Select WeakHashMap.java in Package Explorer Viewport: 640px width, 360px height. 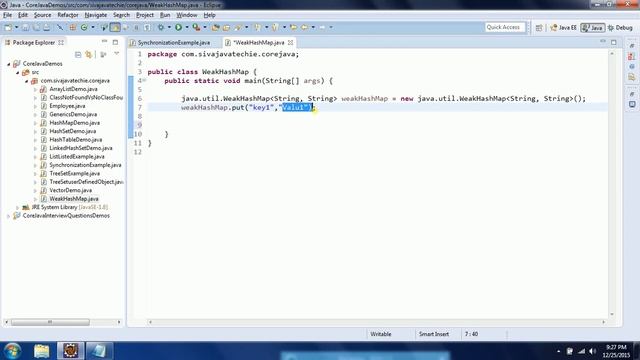pyautogui.click(x=73, y=199)
